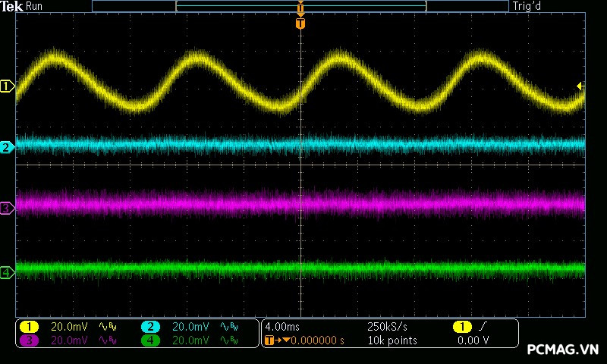The height and width of the screenshot is (364, 607).
Task: Click the cyan channel 2 ground marker
Action: coord(7,147)
